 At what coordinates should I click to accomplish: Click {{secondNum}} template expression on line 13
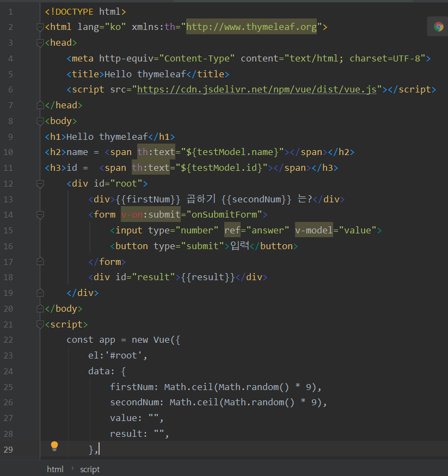256,199
